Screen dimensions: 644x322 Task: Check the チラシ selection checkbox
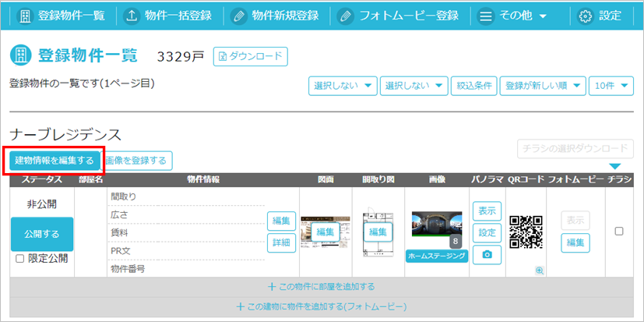[619, 231]
